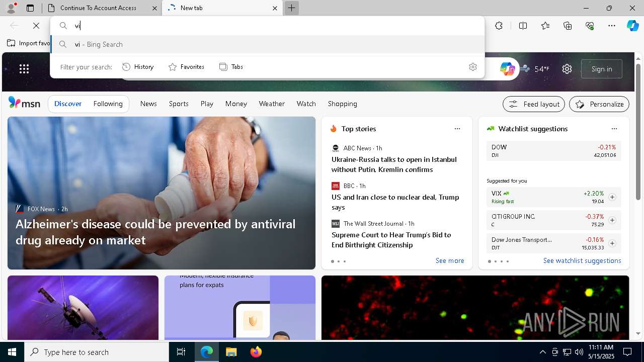
Task: Click the Windows taskbar search box
Action: pos(97,352)
